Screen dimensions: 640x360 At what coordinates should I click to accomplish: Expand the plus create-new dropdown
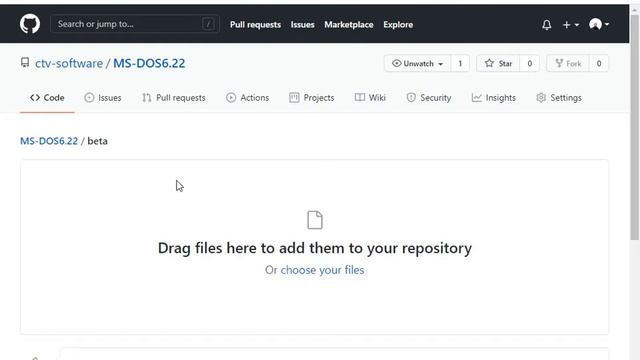tap(571, 25)
